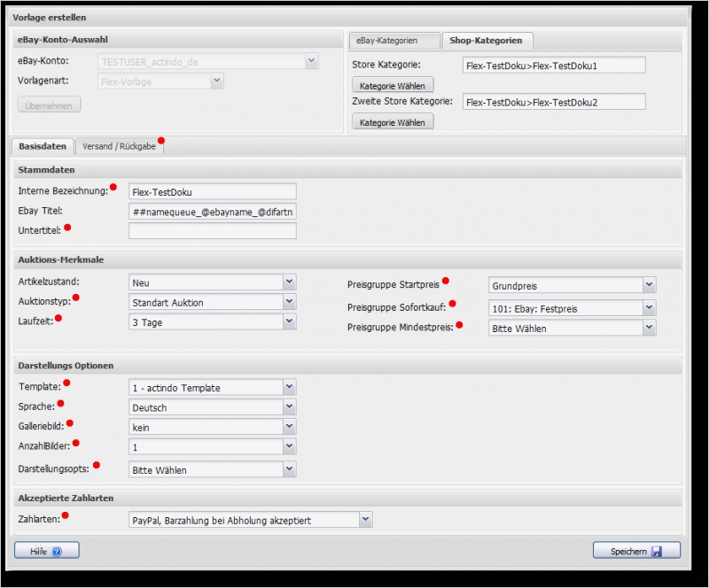Viewport: 709px width, 588px height.
Task: Click the Store Kategorie text field
Action: (x=554, y=66)
